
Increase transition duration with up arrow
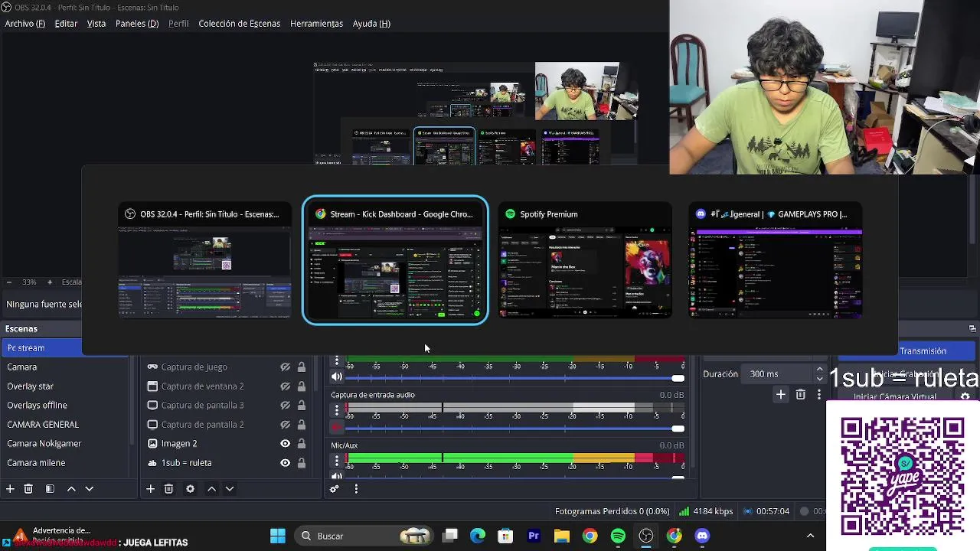(819, 370)
